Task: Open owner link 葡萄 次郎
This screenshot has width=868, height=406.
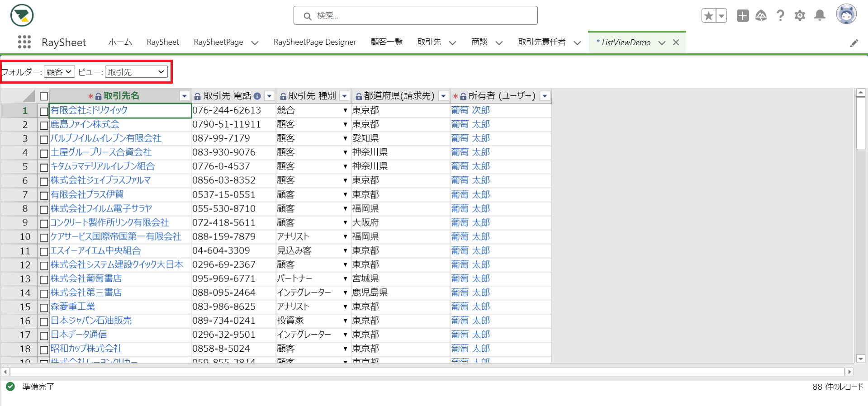Action: (x=470, y=110)
